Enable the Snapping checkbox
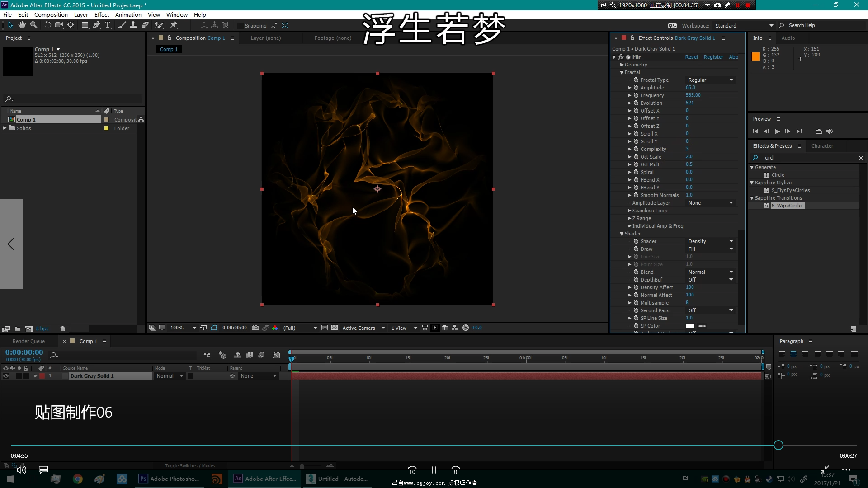This screenshot has width=868, height=488. click(241, 26)
